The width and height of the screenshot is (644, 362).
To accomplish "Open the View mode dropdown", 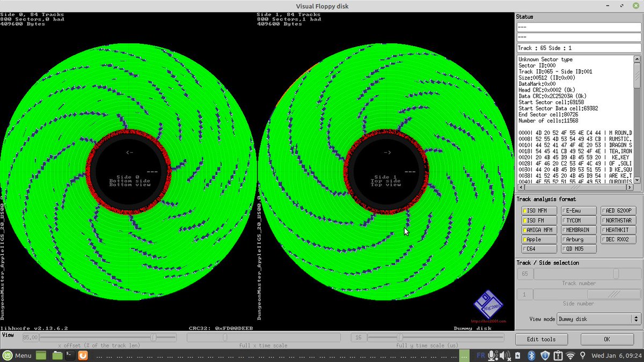I will pos(599,319).
